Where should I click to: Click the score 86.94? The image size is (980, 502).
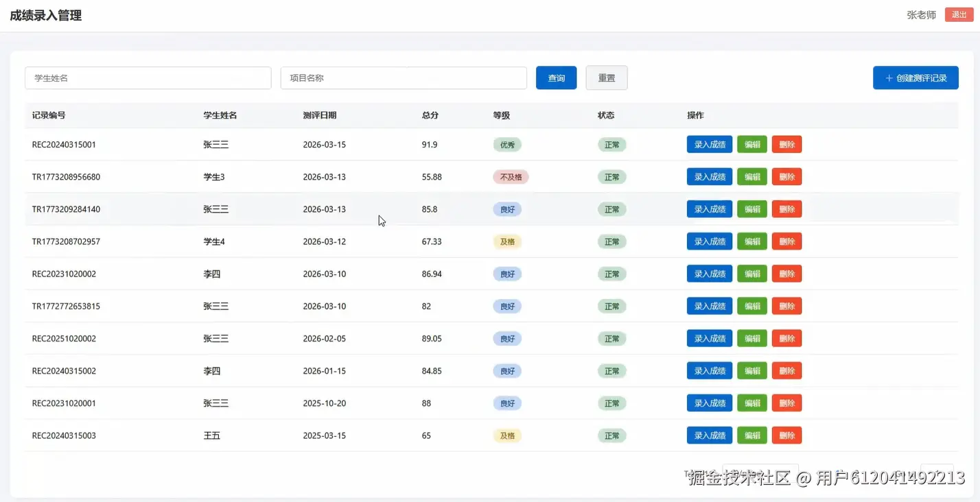(432, 274)
